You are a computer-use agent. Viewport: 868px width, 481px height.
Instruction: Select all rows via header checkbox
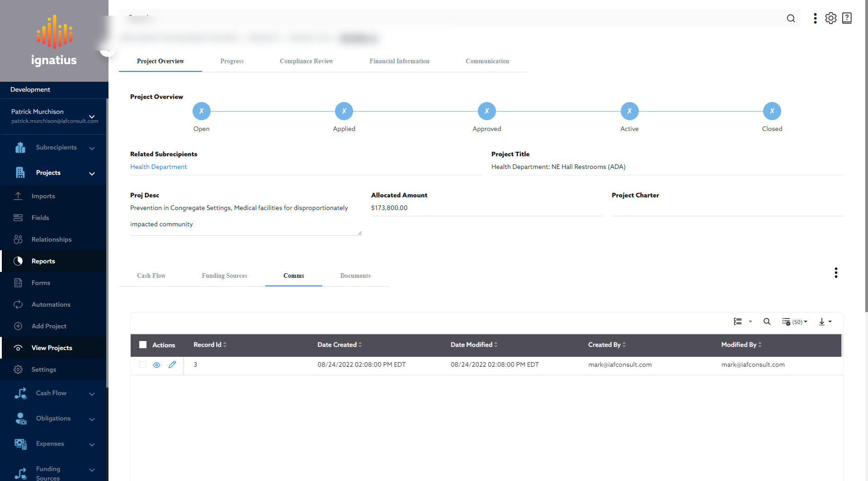[143, 345]
